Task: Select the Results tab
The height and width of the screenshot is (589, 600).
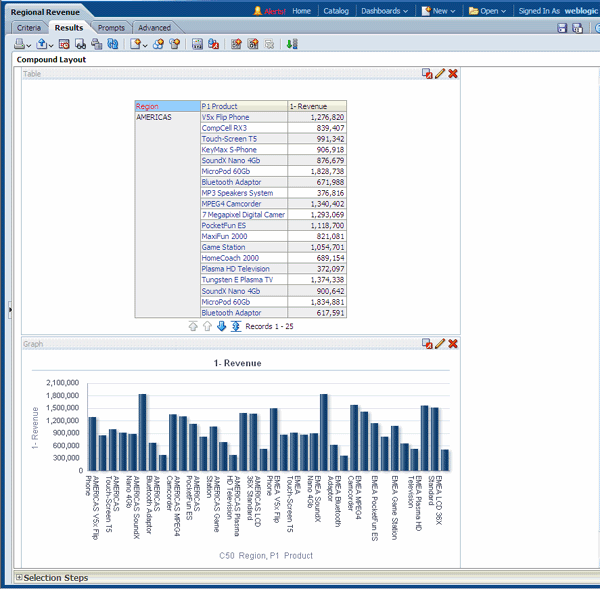Action: (x=69, y=28)
